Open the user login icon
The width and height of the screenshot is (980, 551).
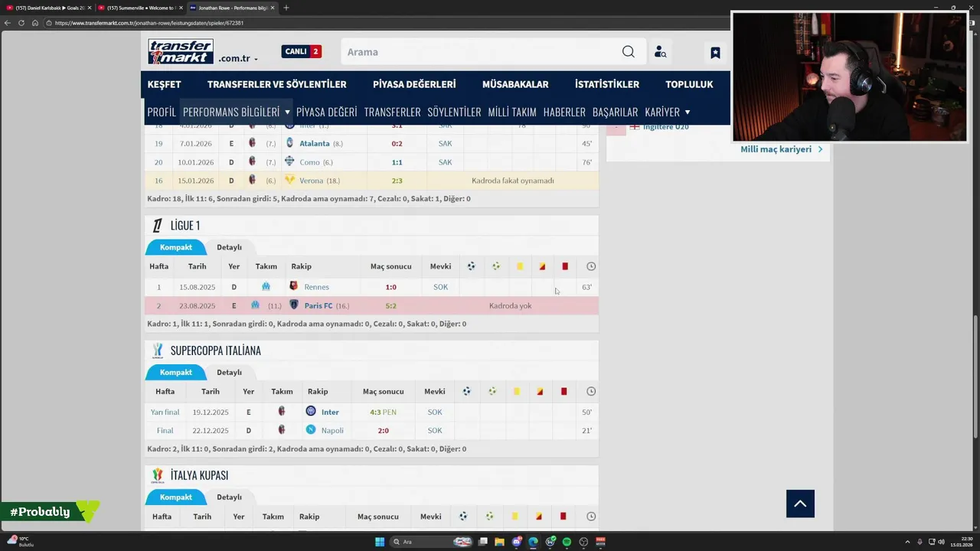(660, 52)
